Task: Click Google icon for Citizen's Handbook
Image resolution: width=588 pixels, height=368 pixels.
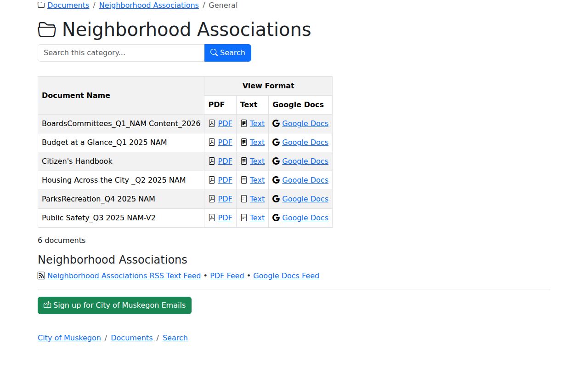Action: tap(276, 161)
